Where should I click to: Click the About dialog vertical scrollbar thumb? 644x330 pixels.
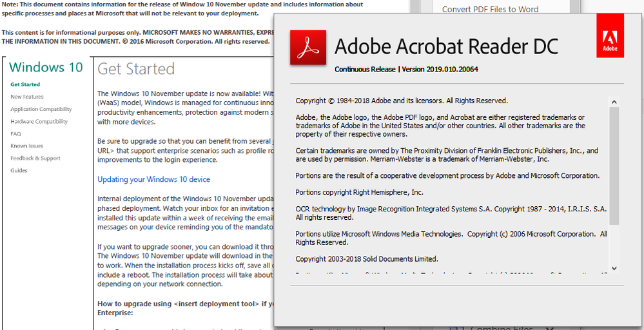click(x=614, y=166)
